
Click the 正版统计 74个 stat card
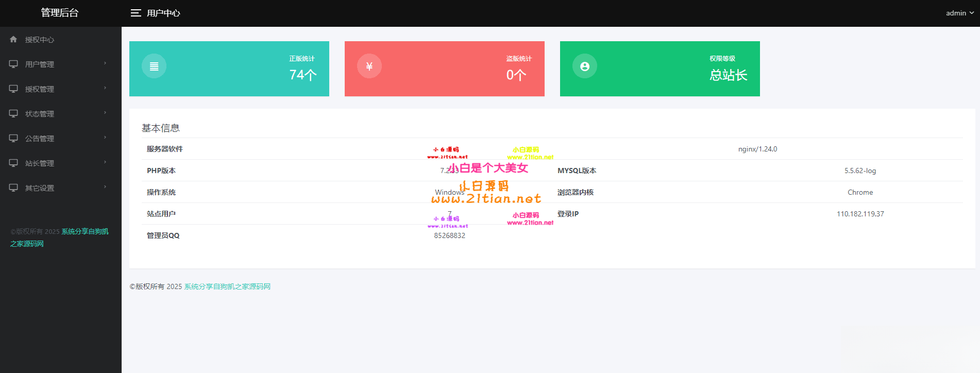pos(229,69)
